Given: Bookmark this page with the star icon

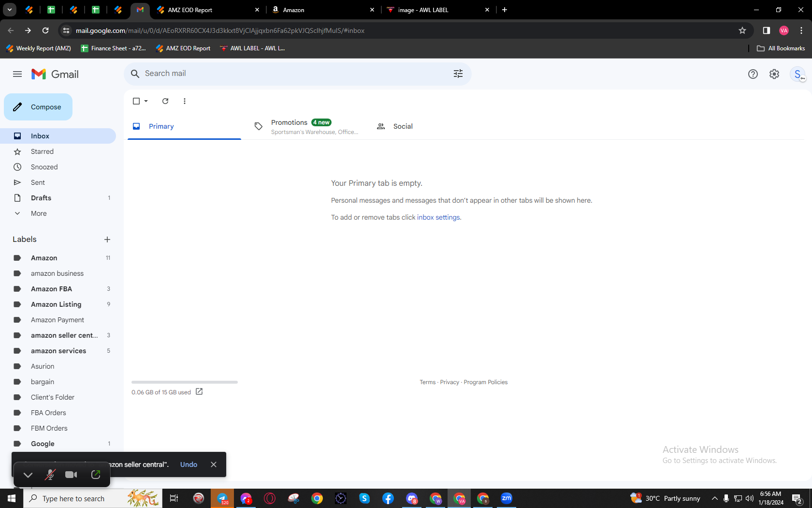Looking at the screenshot, I should coord(742,30).
